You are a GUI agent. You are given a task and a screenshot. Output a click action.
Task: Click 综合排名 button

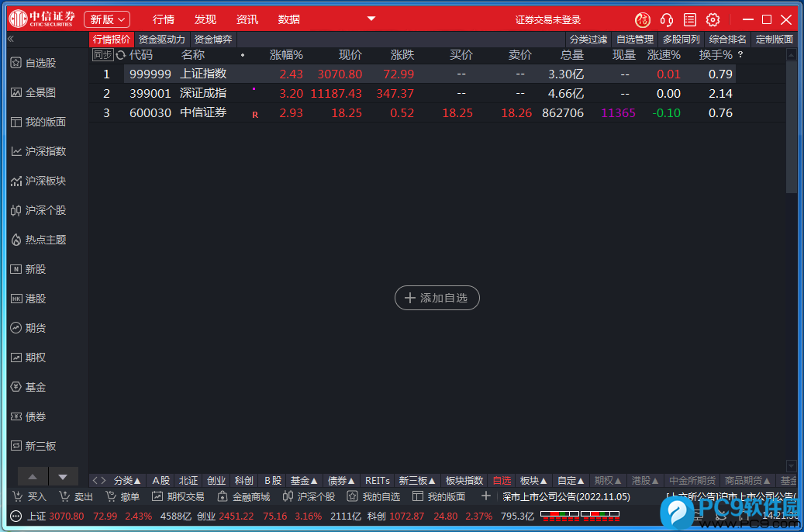(727, 40)
